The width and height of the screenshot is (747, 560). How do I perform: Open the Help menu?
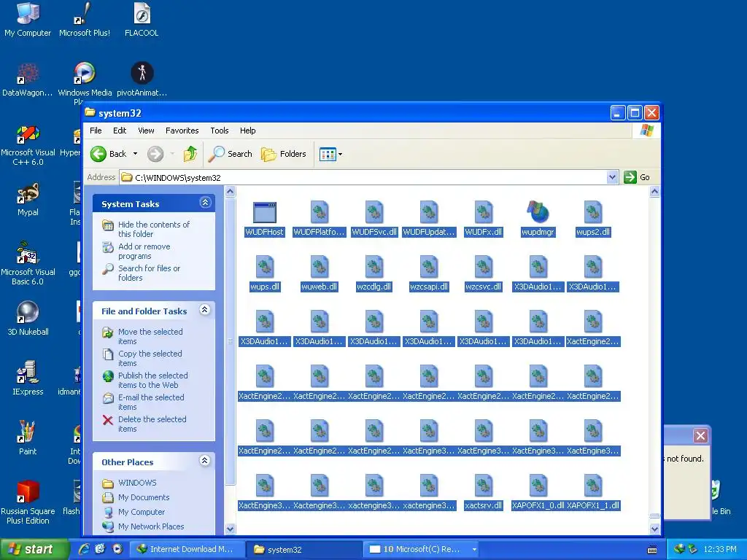point(248,131)
